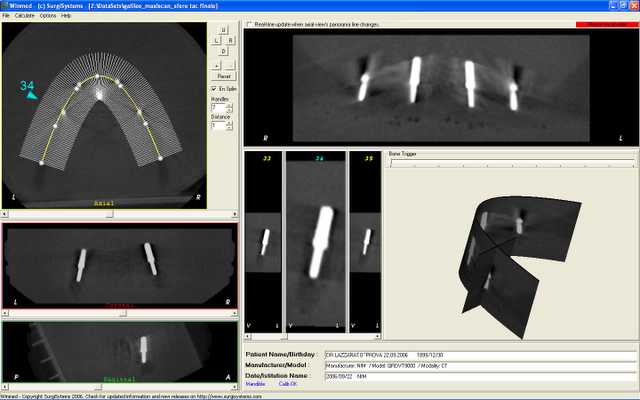This screenshot has width=640, height=400.
Task: Increase the Distance stepper value
Action: point(229,123)
